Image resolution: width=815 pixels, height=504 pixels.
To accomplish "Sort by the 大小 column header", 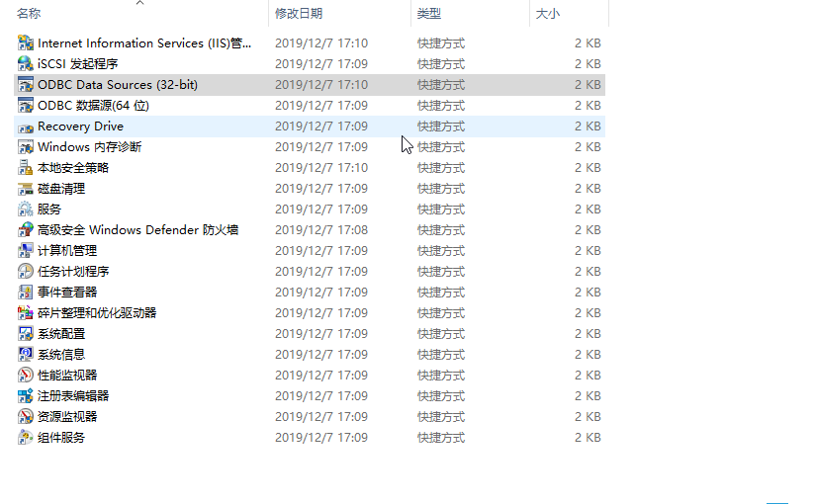I will click(x=548, y=14).
